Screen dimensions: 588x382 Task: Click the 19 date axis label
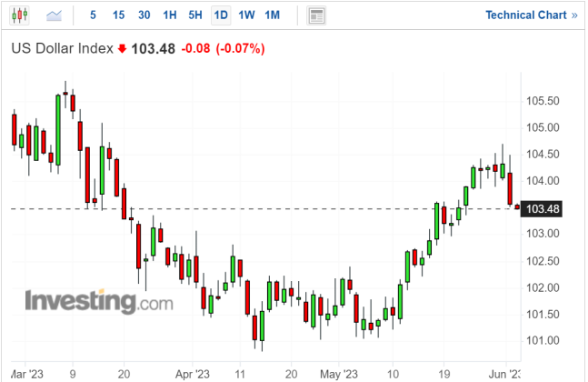coord(444,374)
